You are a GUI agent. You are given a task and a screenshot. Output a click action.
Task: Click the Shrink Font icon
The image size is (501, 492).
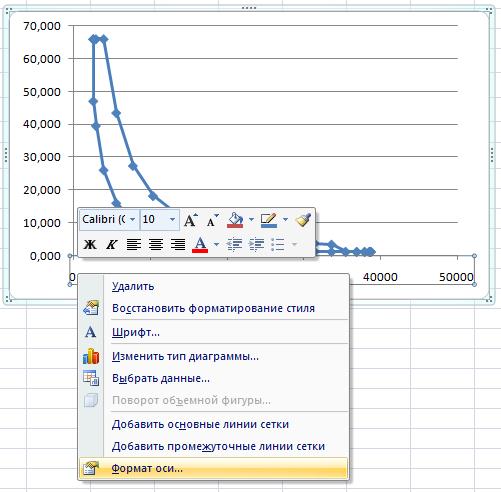click(212, 220)
